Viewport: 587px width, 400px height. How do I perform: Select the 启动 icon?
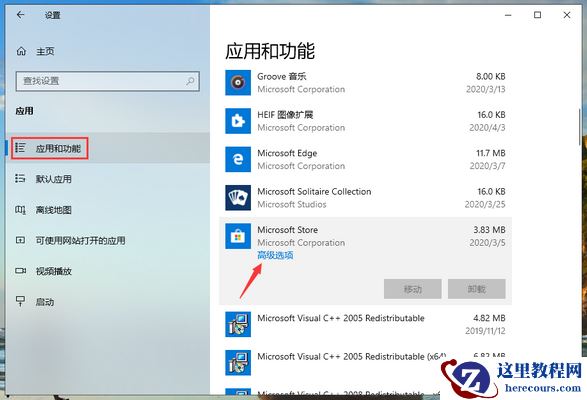(20, 301)
